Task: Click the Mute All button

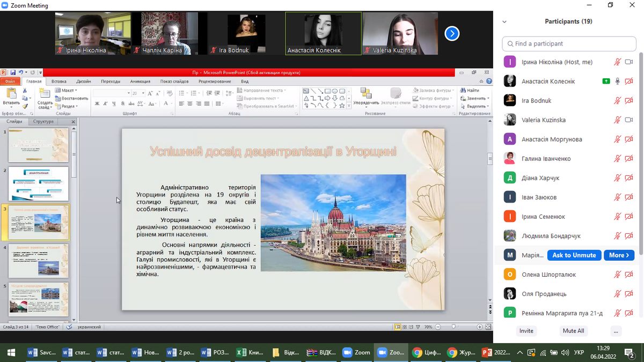Action: pos(573,331)
